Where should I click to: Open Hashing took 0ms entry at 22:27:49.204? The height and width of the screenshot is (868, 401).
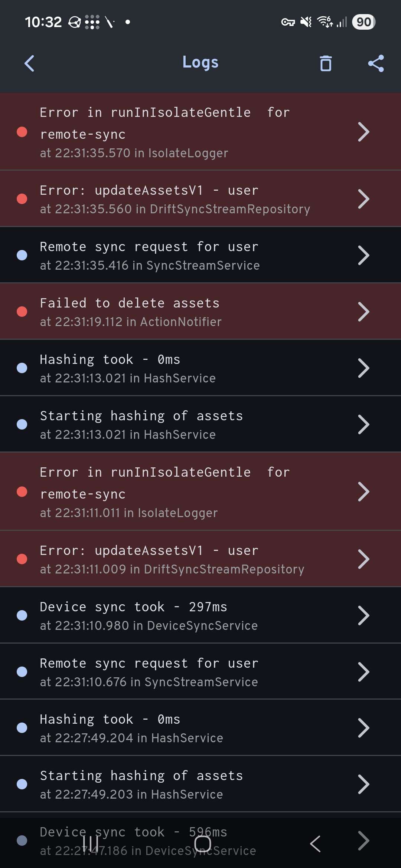click(200, 728)
